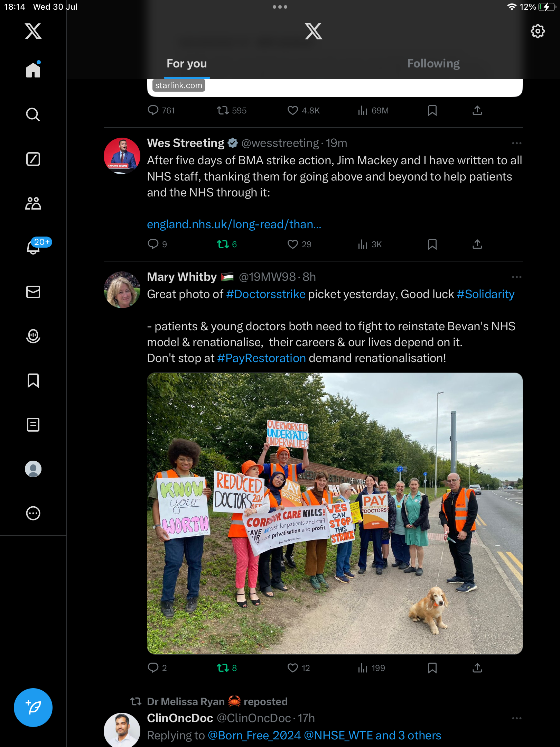This screenshot has width=560, height=747.
Task: Switch to the Following tab
Action: pos(433,64)
